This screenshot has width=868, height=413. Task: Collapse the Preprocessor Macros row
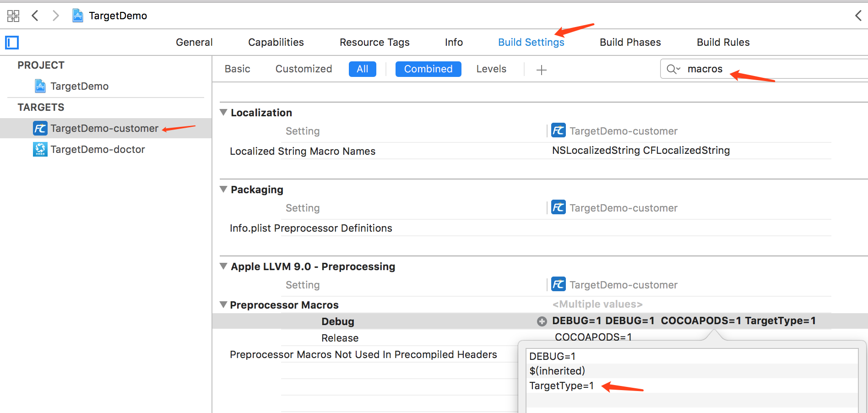[x=223, y=305]
